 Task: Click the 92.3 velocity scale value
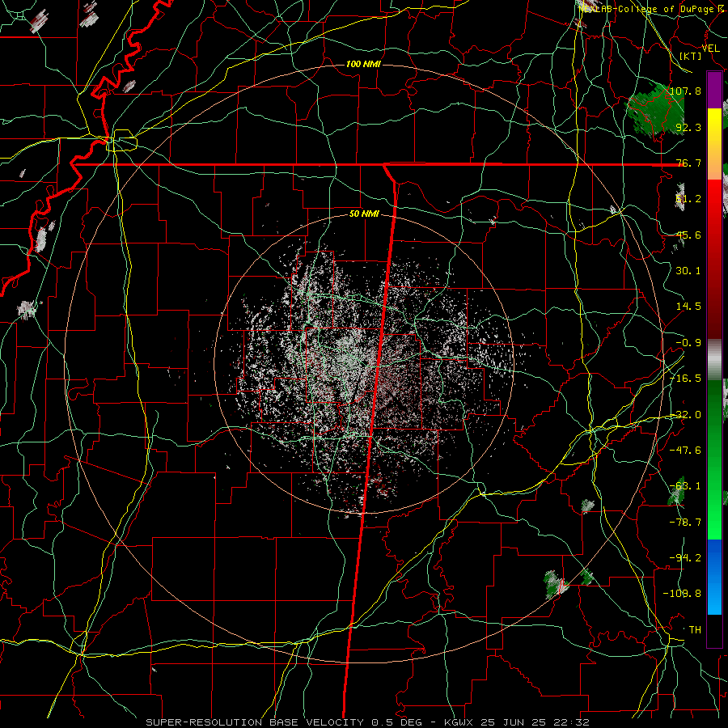(x=688, y=127)
